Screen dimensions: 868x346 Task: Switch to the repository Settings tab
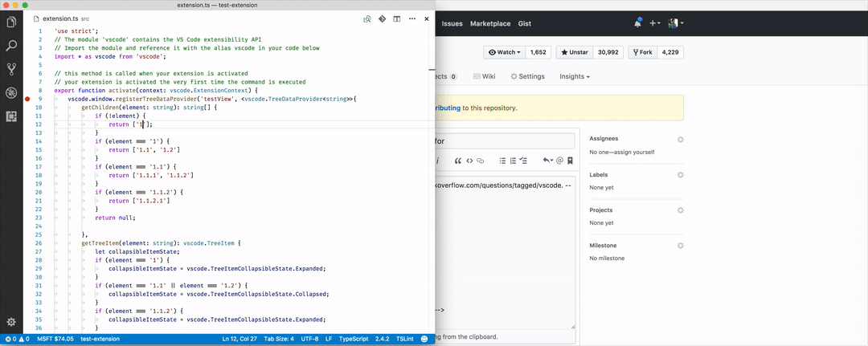[x=527, y=76]
